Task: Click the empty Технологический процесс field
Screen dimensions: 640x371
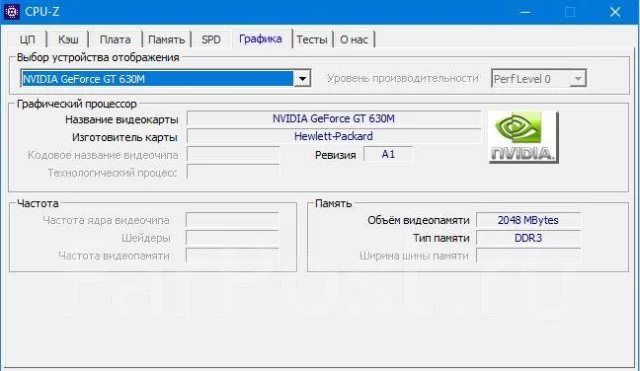Action: coord(233,172)
